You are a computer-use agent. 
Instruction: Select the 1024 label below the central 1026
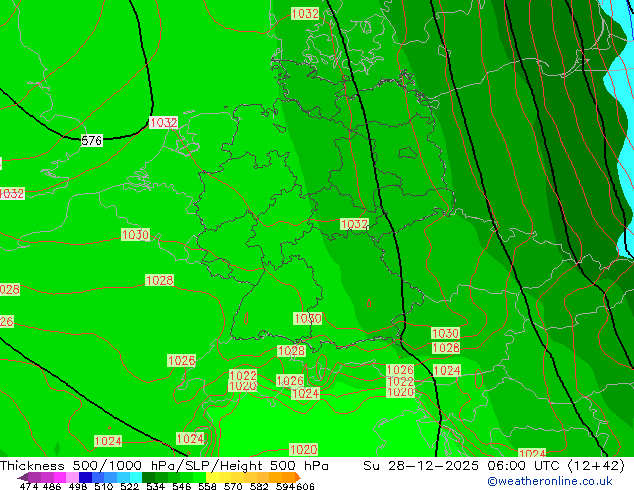[305, 393]
